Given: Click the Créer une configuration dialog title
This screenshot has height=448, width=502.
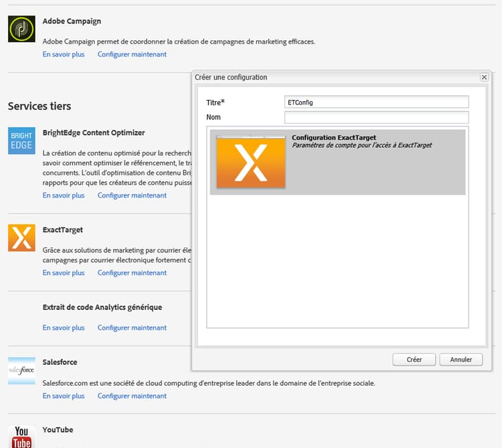Looking at the screenshot, I should [x=231, y=77].
